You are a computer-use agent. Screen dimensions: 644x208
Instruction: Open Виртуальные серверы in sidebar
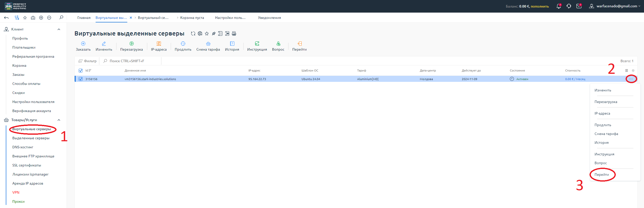pyautogui.click(x=32, y=129)
